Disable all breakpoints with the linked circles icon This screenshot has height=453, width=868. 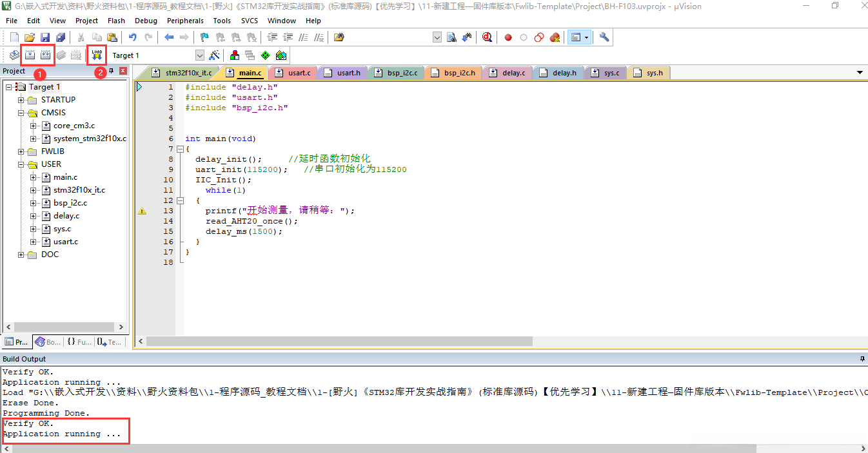tap(539, 37)
